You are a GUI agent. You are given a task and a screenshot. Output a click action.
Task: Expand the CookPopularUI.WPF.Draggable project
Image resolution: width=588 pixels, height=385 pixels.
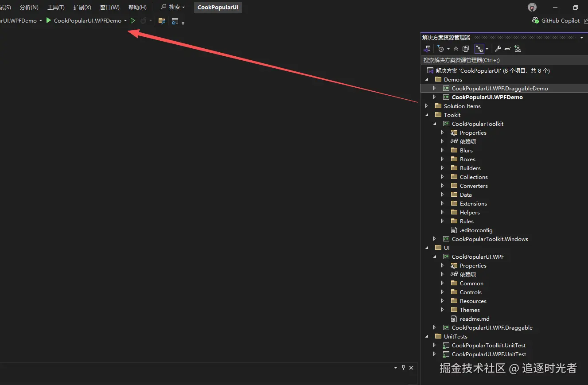point(435,328)
